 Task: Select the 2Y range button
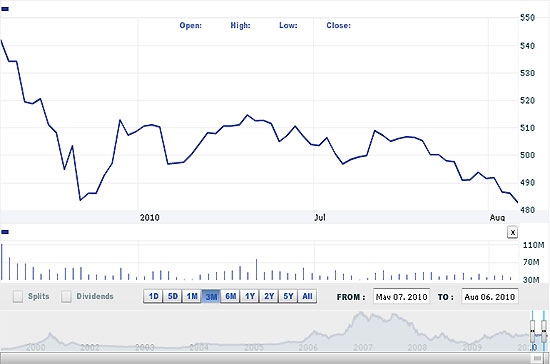pos(269,296)
